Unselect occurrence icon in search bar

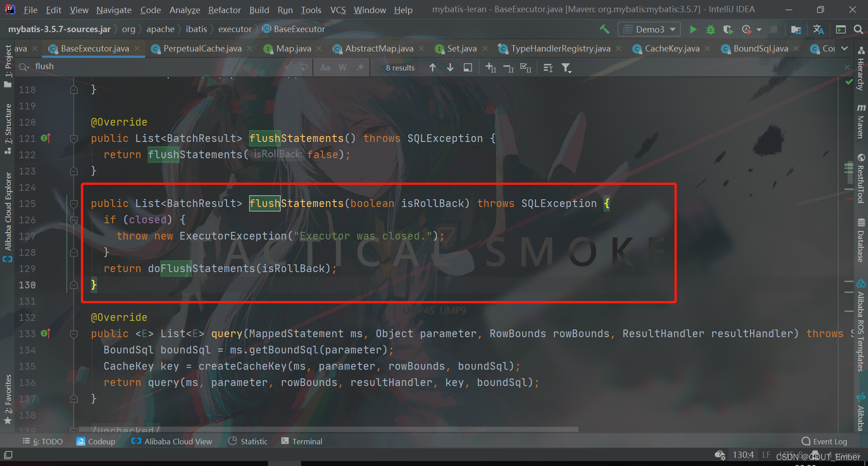tap(508, 67)
